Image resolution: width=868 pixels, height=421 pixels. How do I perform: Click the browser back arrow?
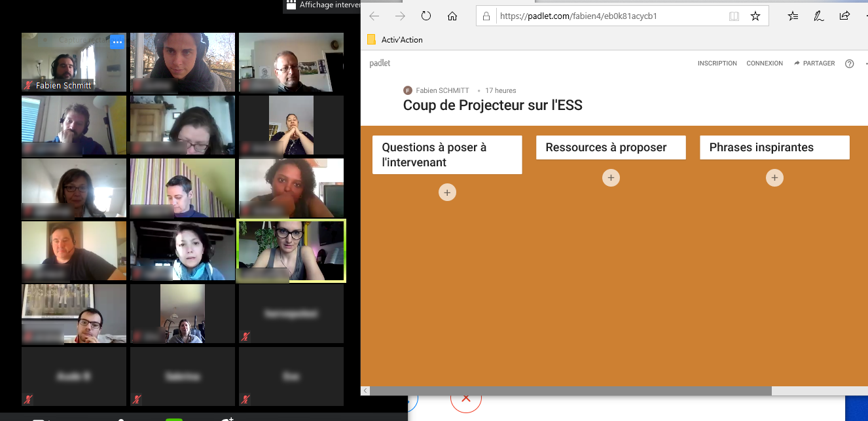pos(374,16)
